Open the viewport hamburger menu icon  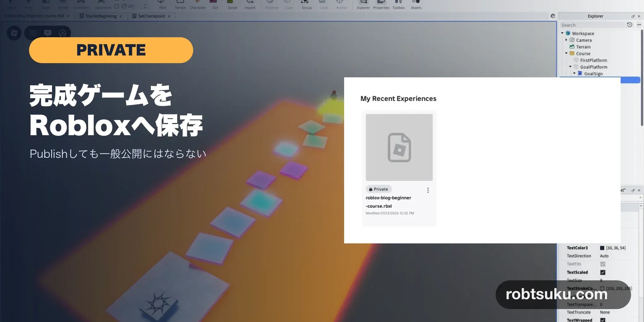coord(33,33)
